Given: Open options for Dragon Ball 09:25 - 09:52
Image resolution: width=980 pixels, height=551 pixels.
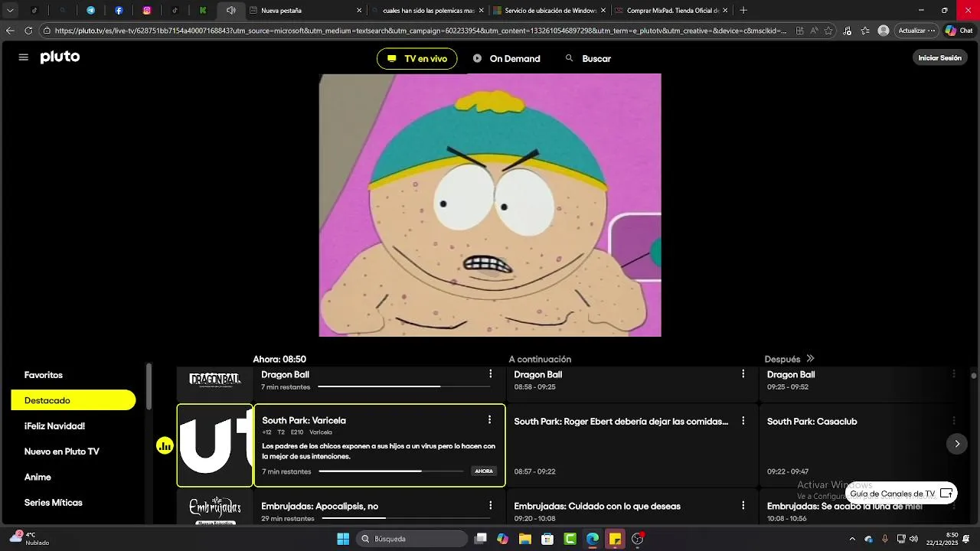Looking at the screenshot, I should tap(954, 374).
